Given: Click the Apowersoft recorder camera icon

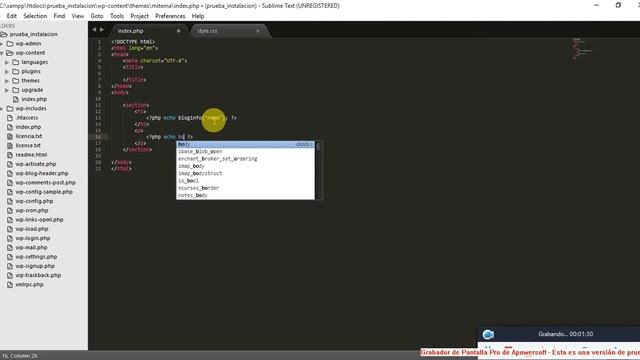Looking at the screenshot, I should click(488, 335).
